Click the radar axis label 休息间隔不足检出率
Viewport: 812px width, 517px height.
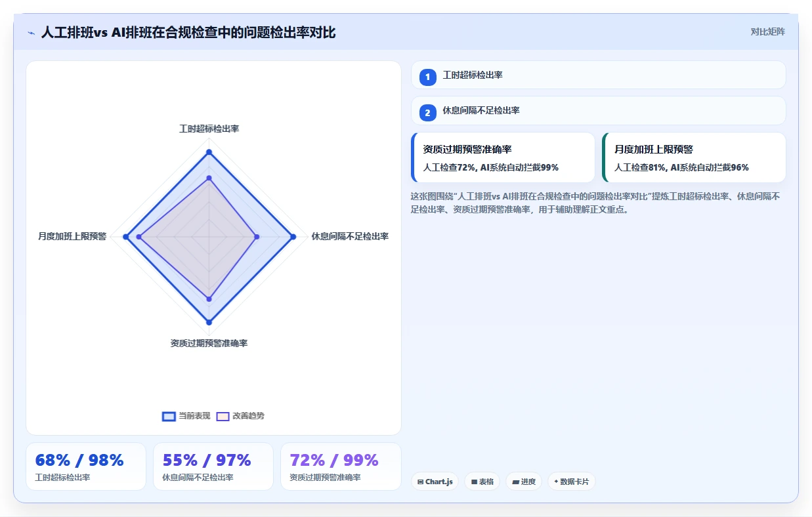(x=350, y=236)
